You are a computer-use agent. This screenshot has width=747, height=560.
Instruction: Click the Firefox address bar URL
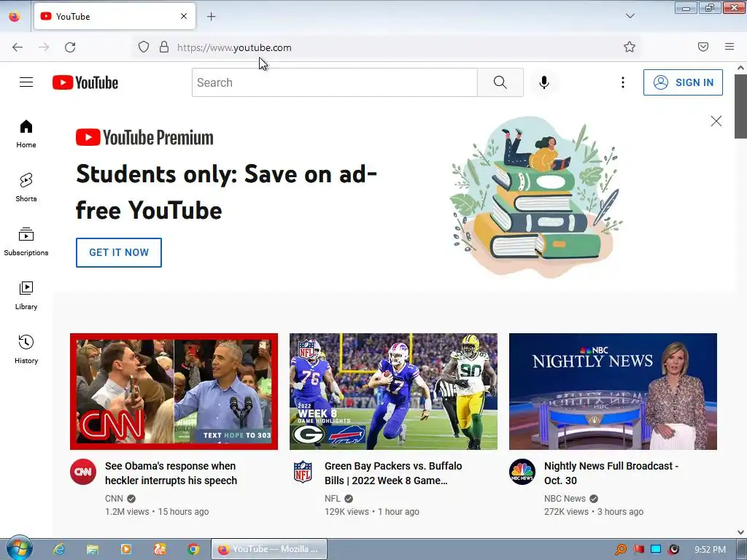coord(234,47)
